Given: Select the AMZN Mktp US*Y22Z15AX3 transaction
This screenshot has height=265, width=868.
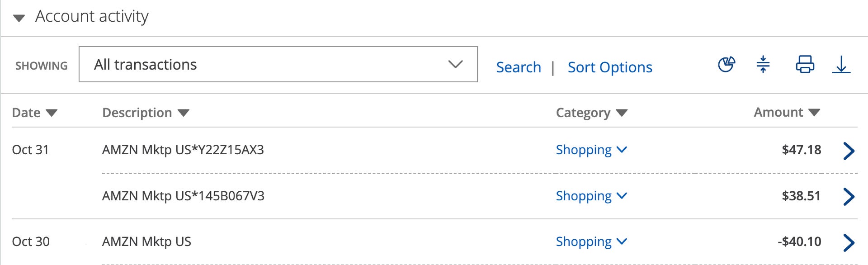Looking at the screenshot, I should 183,150.
